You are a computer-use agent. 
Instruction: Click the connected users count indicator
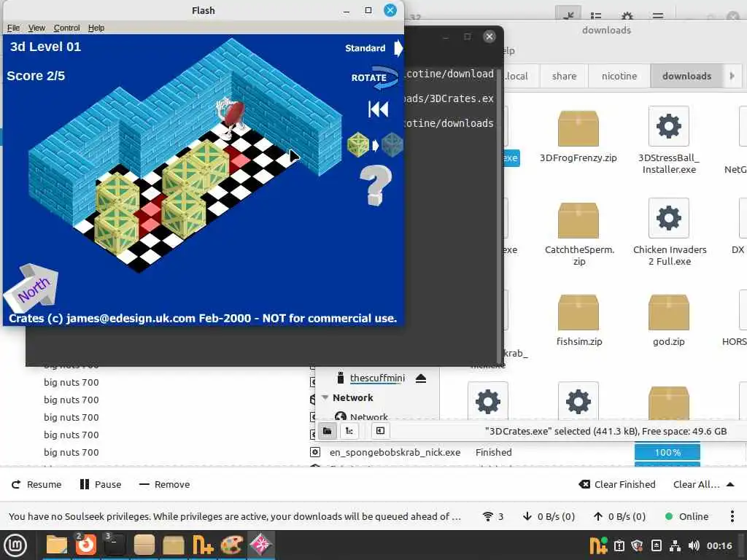tap(493, 517)
